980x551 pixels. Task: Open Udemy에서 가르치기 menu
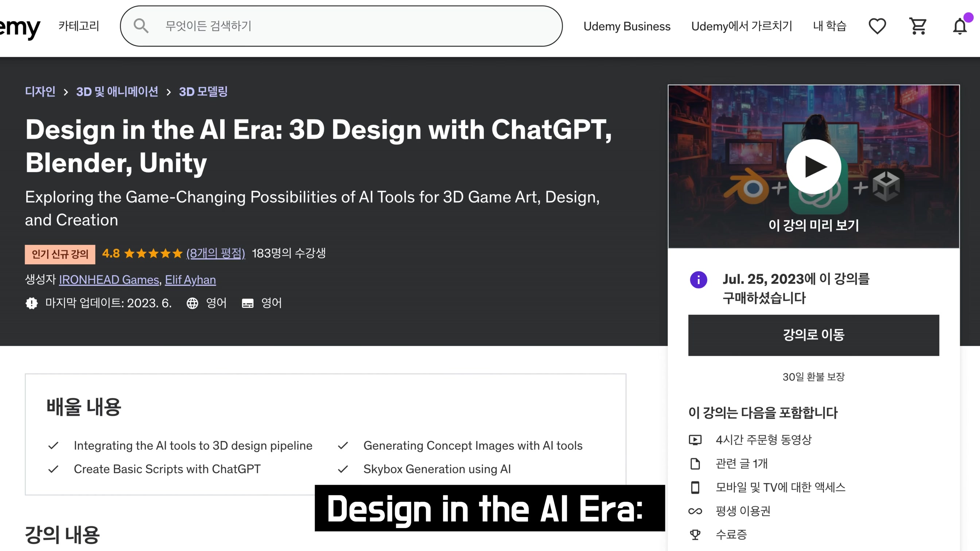click(742, 26)
